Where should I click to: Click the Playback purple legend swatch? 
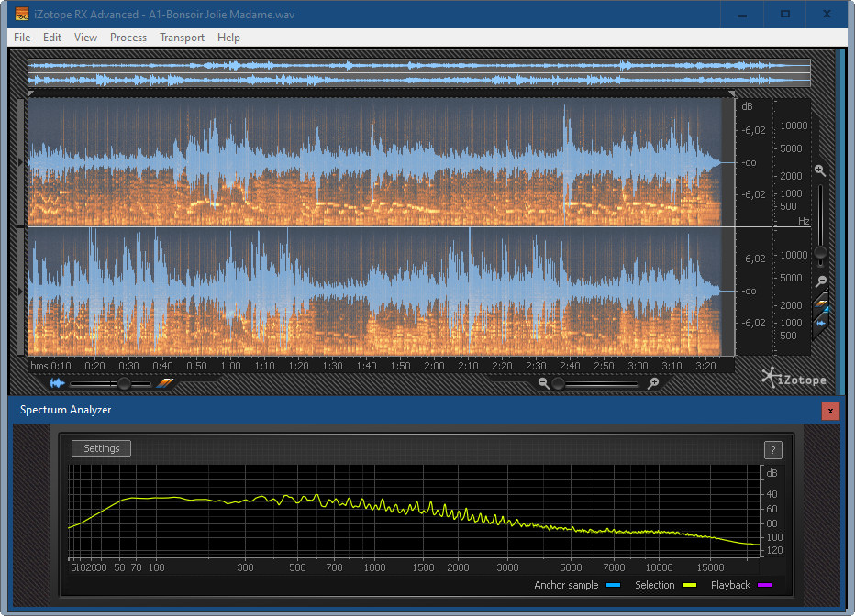click(765, 585)
